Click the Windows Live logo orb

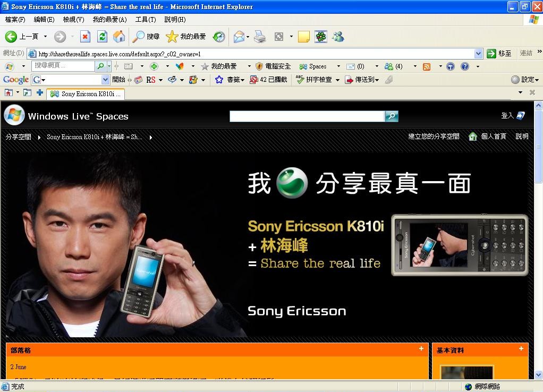pos(14,115)
